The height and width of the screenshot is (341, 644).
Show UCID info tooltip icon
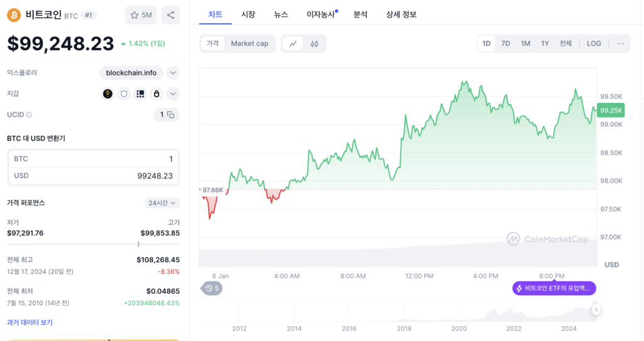pos(29,115)
